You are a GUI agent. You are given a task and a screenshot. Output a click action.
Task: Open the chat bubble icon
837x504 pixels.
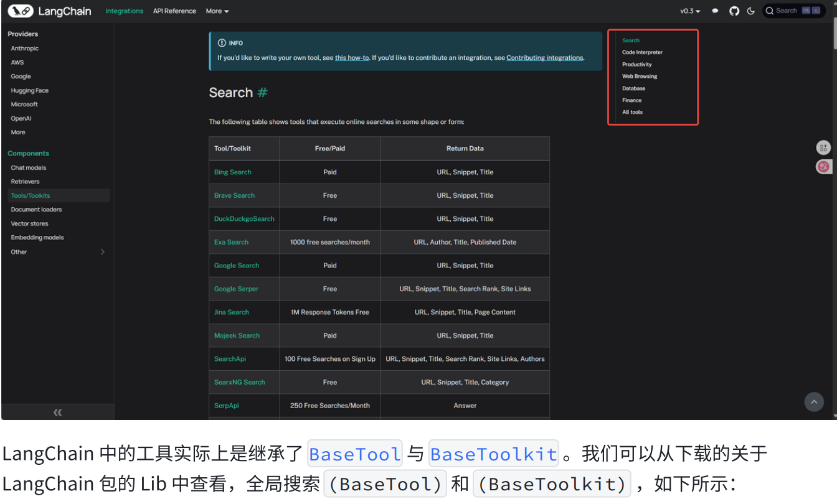pos(716,11)
